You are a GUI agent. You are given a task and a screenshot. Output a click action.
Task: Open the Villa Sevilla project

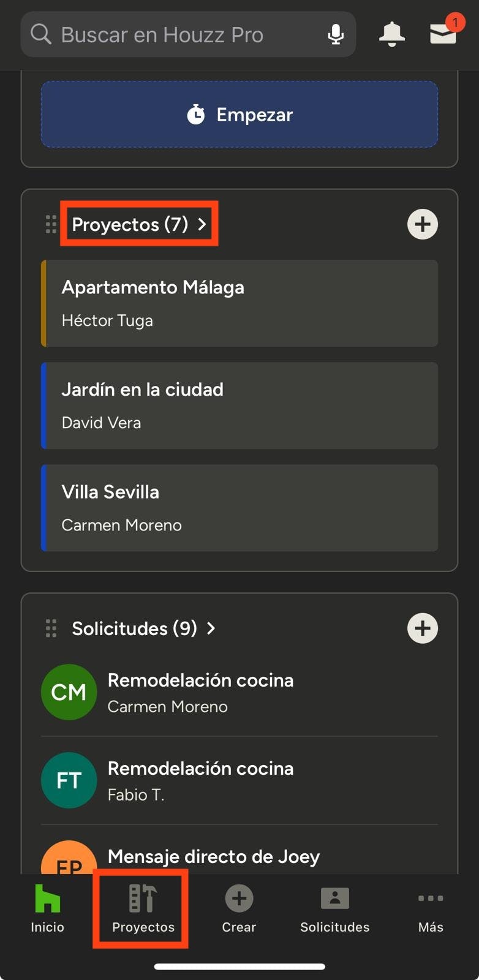[x=240, y=508]
